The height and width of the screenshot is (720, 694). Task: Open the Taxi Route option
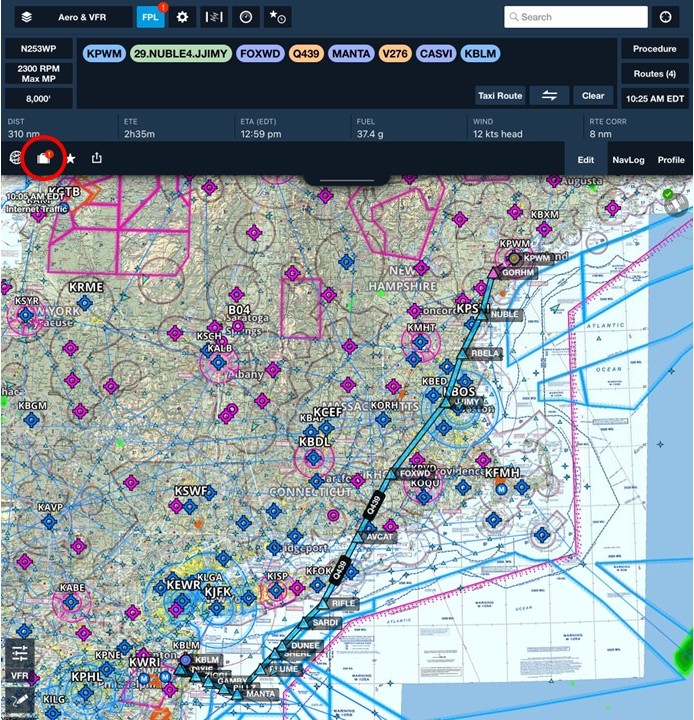(500, 96)
